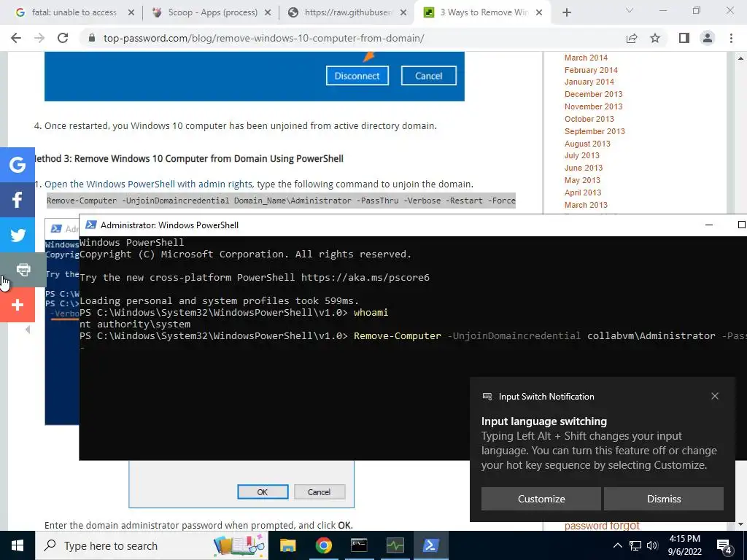Open July 2013 archive link
Screen dimensions: 747x560
click(581, 156)
